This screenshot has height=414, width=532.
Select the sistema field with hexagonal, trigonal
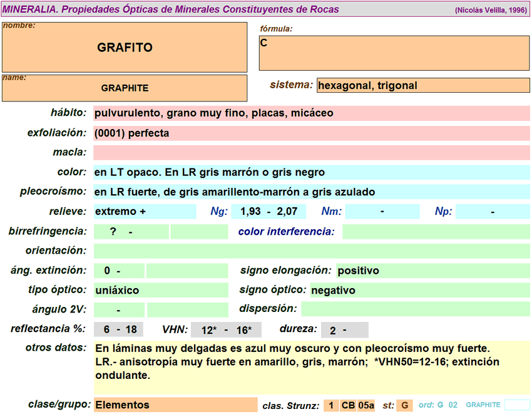click(x=423, y=85)
